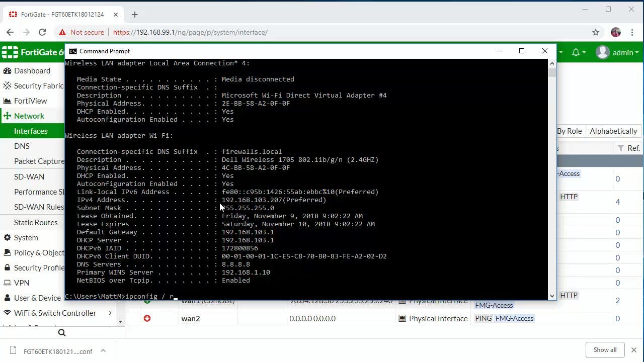Image resolution: width=644 pixels, height=362 pixels.
Task: Sort interfaces Alphabetically
Action: click(613, 131)
